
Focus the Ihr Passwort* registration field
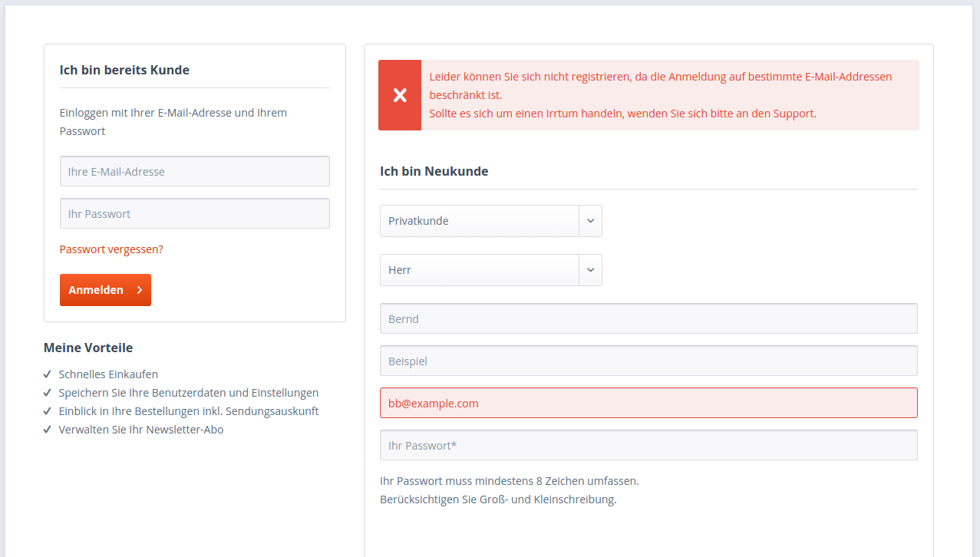[x=648, y=446]
